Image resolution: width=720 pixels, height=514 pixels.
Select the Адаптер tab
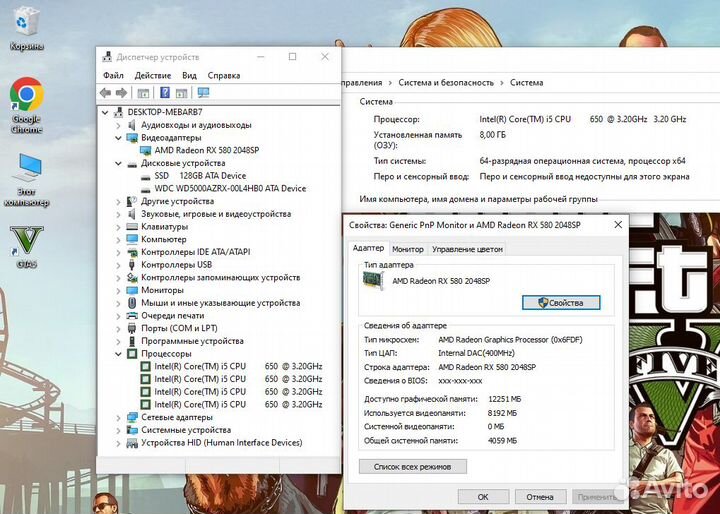click(x=368, y=248)
